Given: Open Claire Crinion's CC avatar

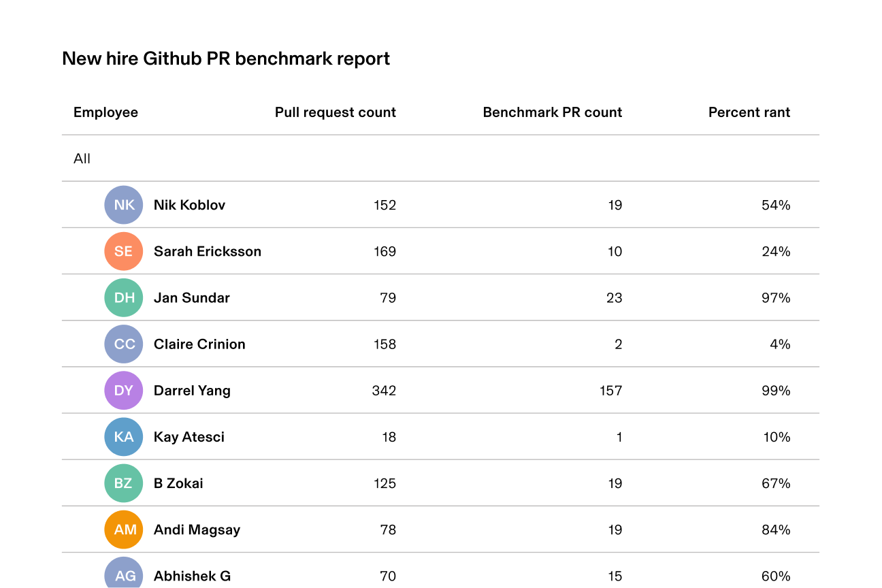Looking at the screenshot, I should pyautogui.click(x=124, y=344).
